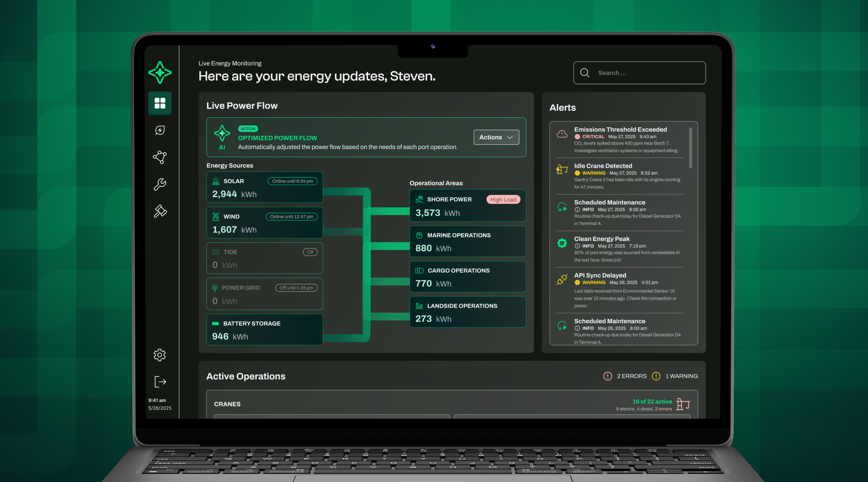Screen dimensions: 868x482
Task: Expand the Actions dropdown
Action: coord(496,137)
